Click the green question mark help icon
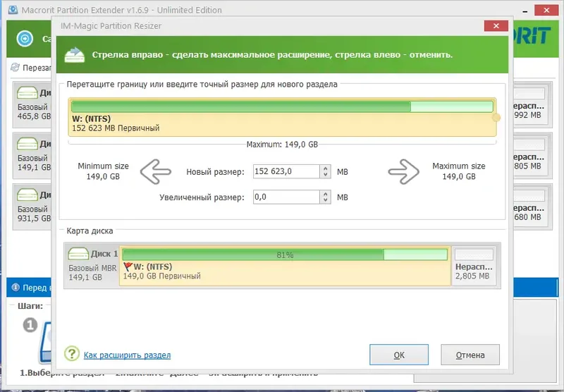 pos(72,353)
